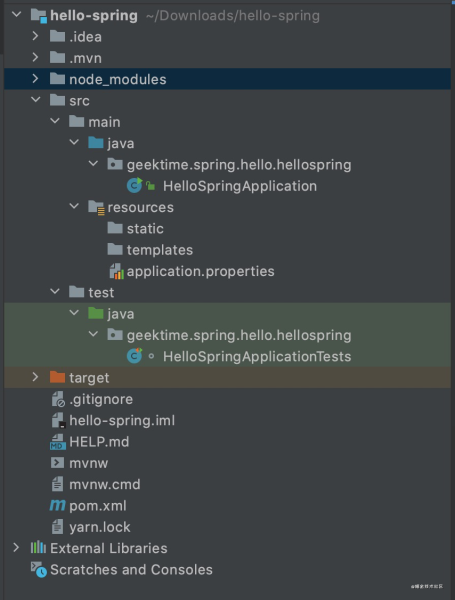Click the orange target folder icon
Viewport: 455px width, 600px height.
pos(57,377)
